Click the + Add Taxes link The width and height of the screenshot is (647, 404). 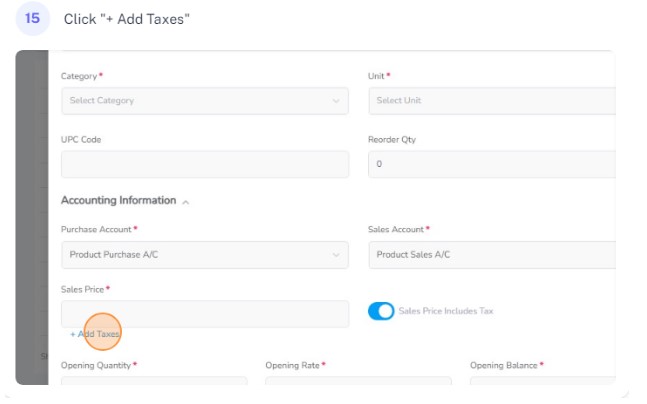[95, 334]
